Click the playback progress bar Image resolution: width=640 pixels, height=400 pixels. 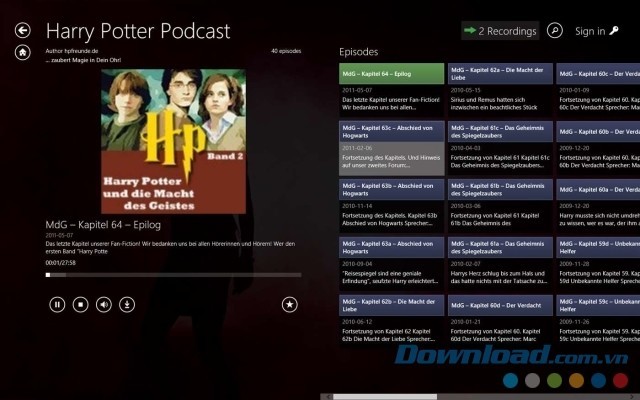click(x=173, y=275)
